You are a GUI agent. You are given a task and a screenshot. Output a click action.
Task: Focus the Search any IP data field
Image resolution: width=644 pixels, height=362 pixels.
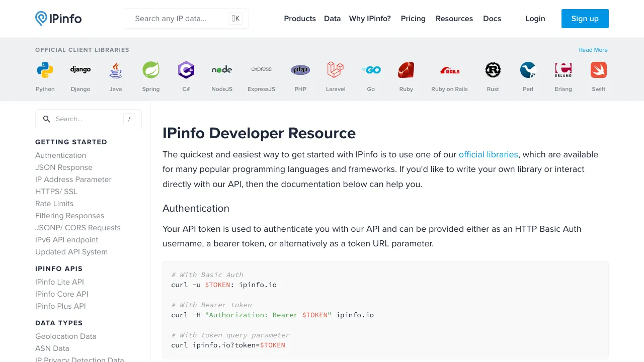(186, 19)
